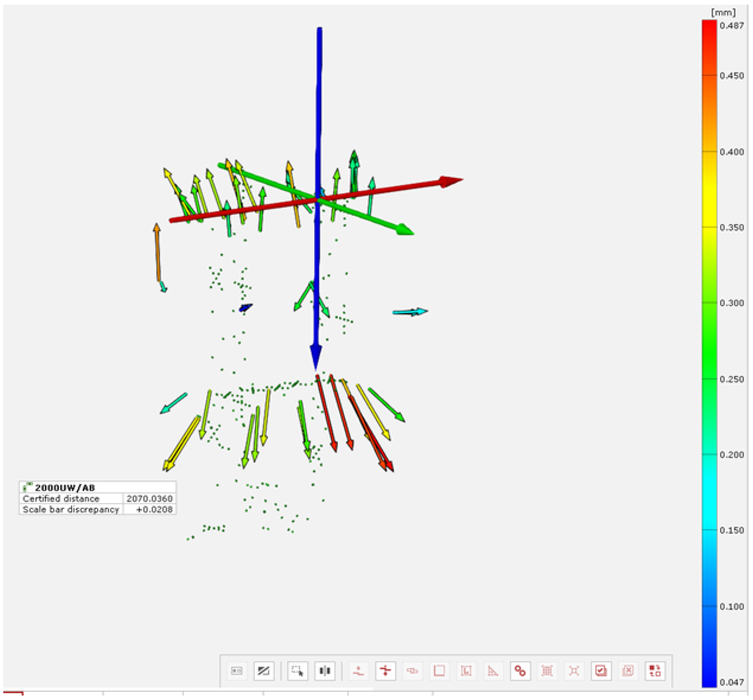Screen dimensions: 753x700
Task: Click the legend maximum value 0.487
Action: 731,26
